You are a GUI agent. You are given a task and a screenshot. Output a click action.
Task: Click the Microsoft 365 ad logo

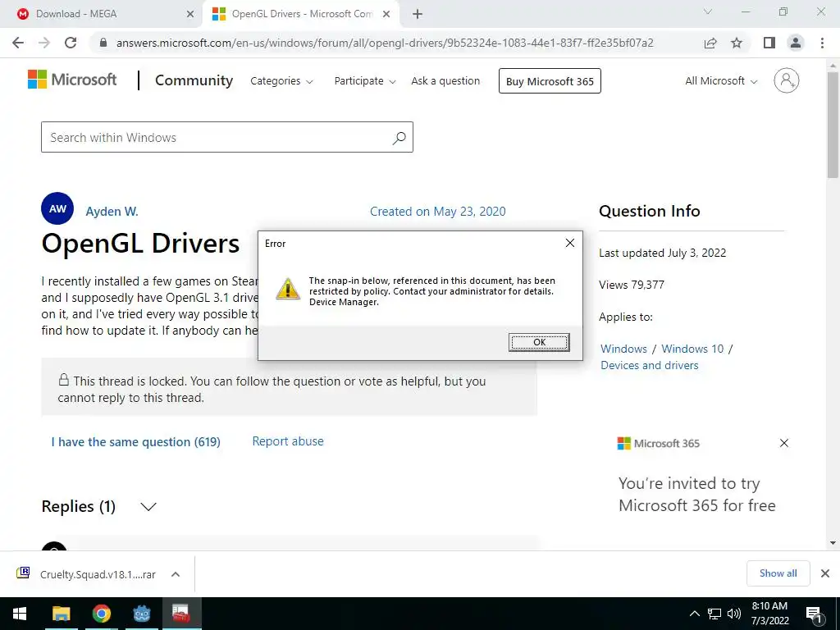click(659, 444)
